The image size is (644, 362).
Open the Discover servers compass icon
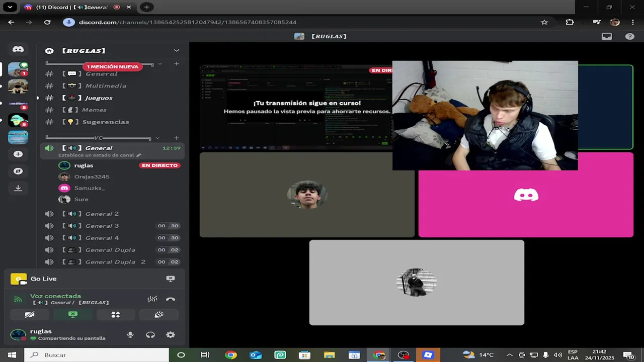(18, 171)
